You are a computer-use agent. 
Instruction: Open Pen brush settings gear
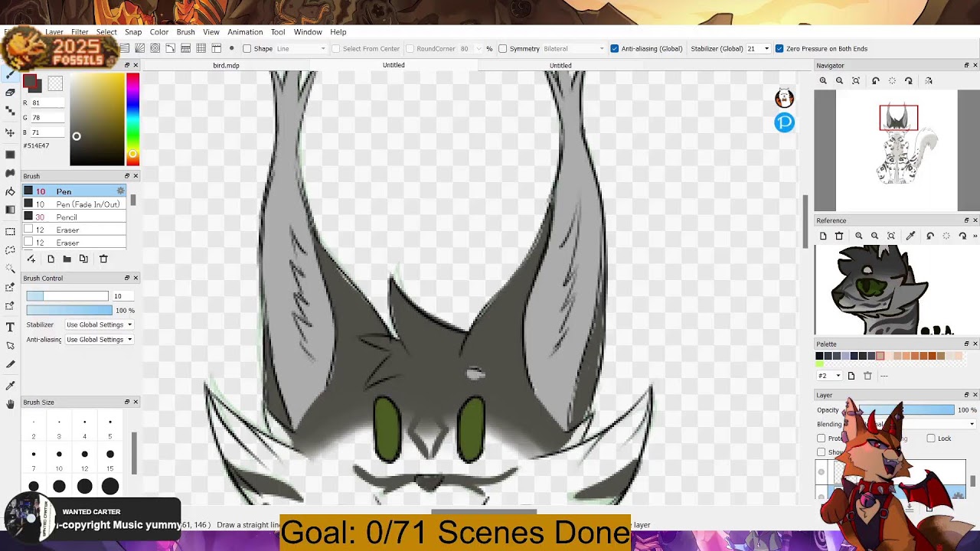click(x=120, y=191)
